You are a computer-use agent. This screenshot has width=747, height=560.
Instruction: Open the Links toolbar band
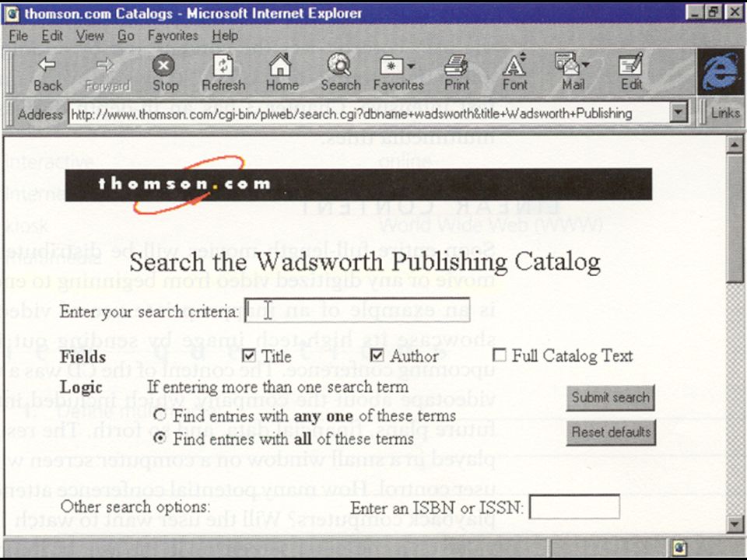click(724, 114)
